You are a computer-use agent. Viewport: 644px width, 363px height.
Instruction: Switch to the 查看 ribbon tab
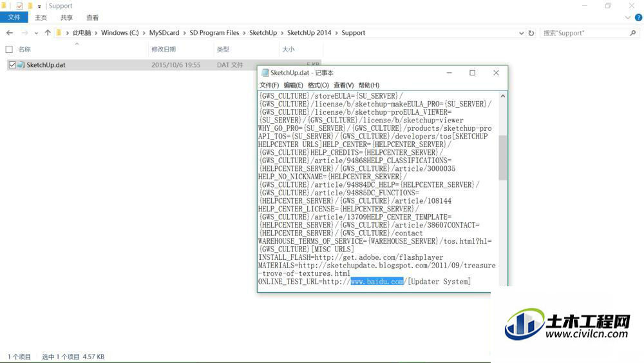tap(92, 17)
